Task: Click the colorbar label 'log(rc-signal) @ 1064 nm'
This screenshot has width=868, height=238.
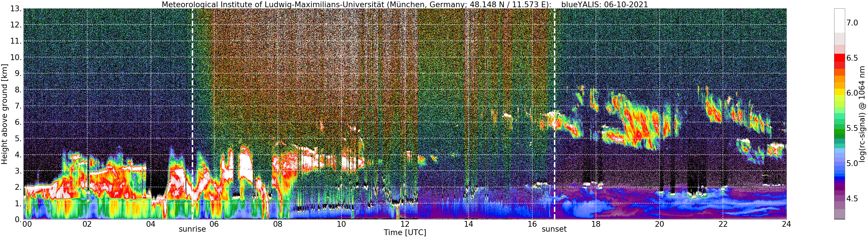Action: pos(862,114)
